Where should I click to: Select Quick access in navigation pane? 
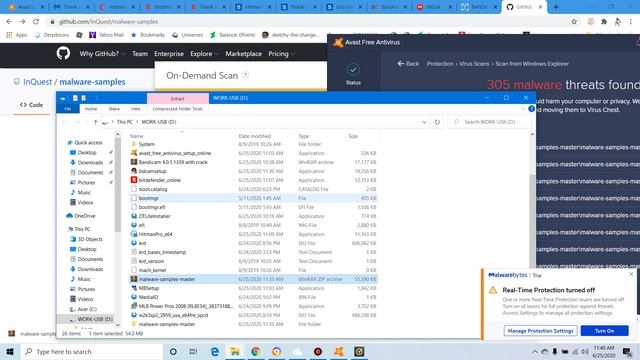tap(88, 142)
